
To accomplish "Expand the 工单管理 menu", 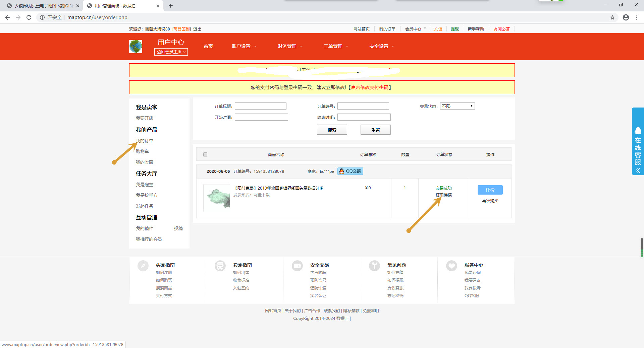I will click(336, 46).
